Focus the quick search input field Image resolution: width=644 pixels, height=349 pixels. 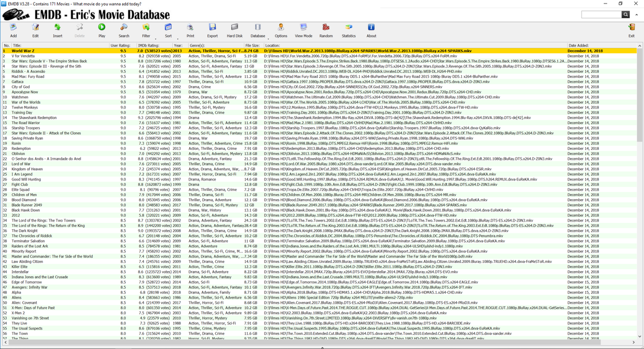[601, 15]
